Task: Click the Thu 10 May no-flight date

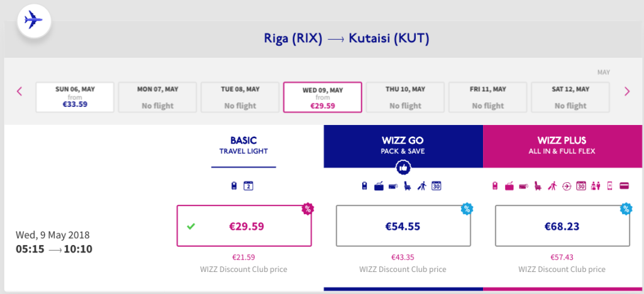Action: (406, 97)
